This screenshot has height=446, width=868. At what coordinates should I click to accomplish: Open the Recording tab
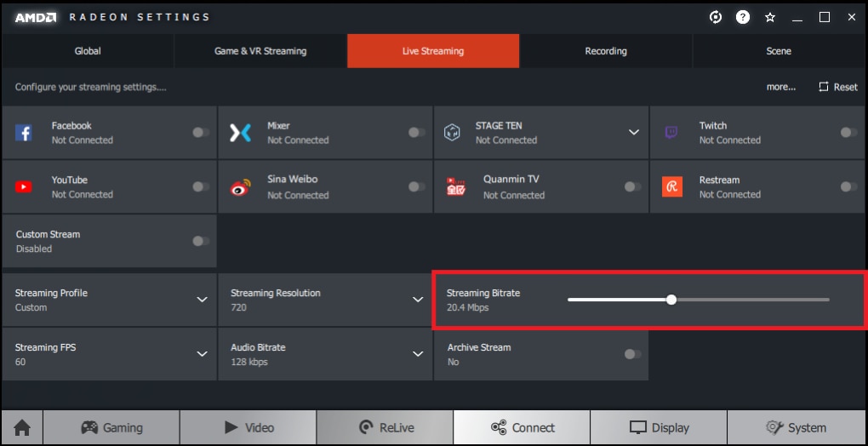pyautogui.click(x=606, y=51)
